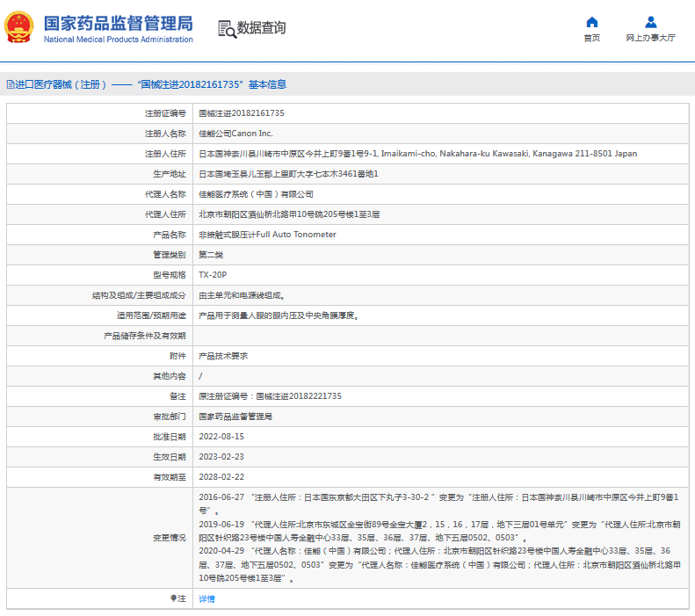
Task: Select effective date 2023-02-23
Action: [221, 457]
